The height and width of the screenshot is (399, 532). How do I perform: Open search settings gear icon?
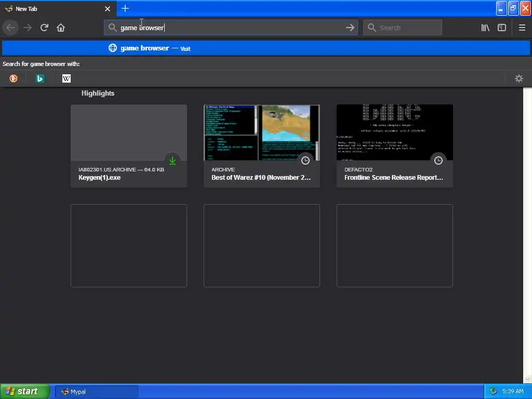pos(519,78)
